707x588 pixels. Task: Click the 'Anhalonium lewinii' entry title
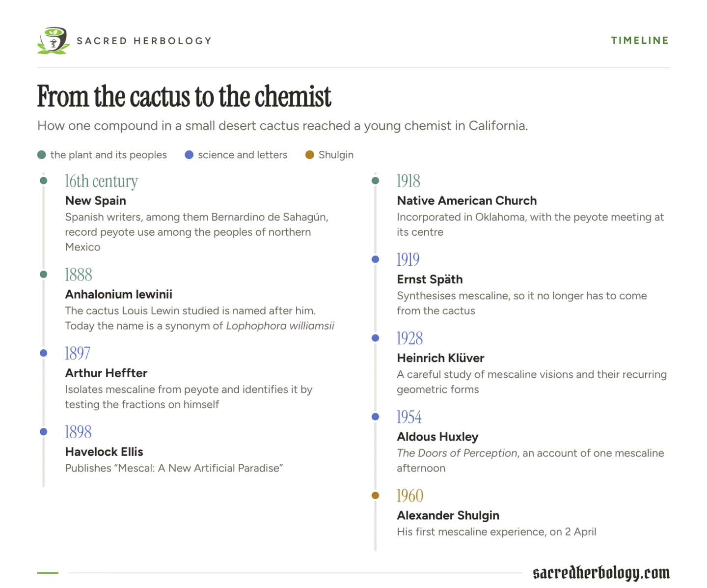pyautogui.click(x=119, y=294)
